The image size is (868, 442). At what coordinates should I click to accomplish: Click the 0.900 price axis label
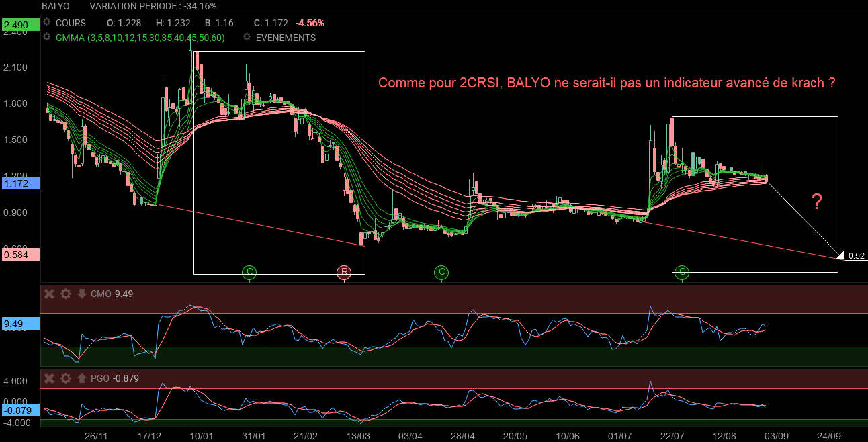[16, 212]
